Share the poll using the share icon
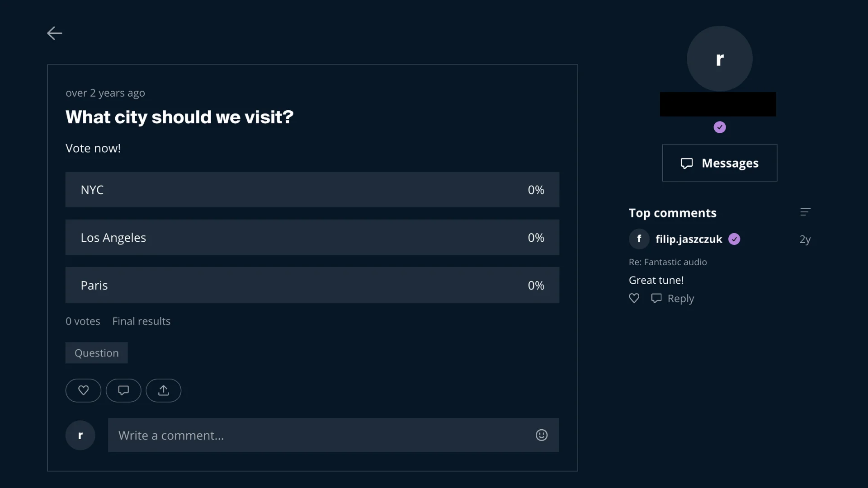The width and height of the screenshot is (868, 488). coord(163,390)
